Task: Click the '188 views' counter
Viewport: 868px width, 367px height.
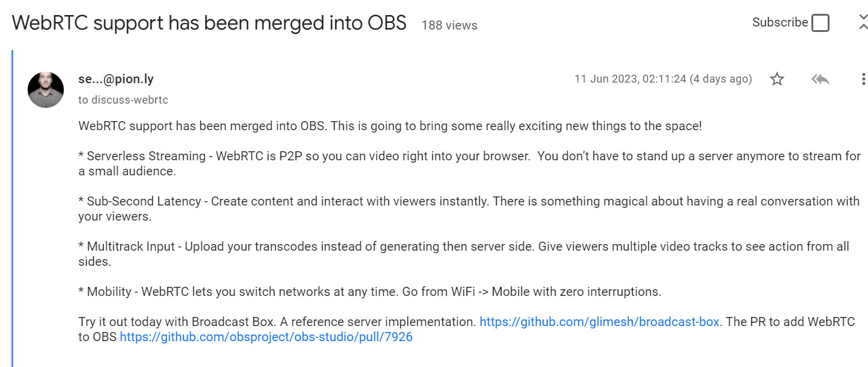Action: [449, 25]
